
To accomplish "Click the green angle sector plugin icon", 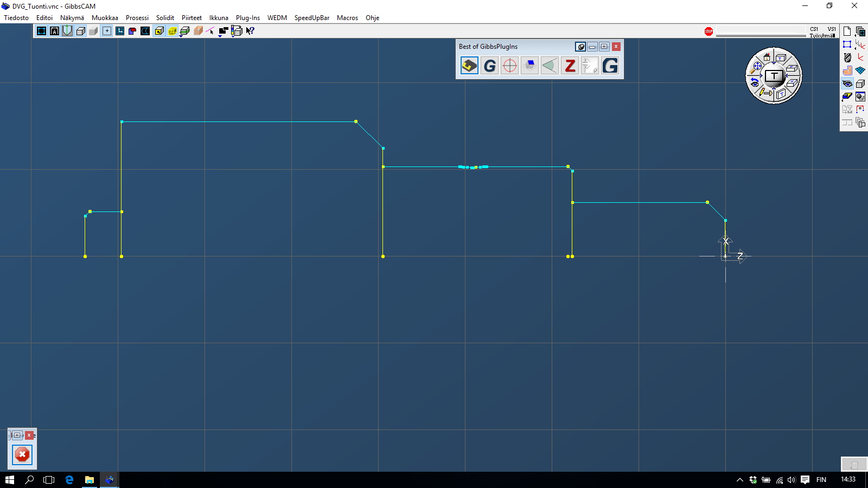I will pyautogui.click(x=550, y=66).
